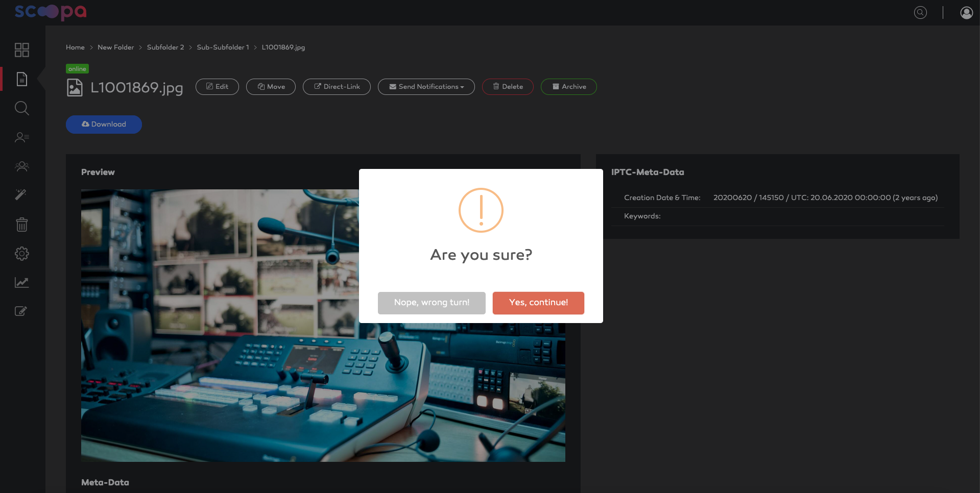980x493 pixels.
Task: Click the top-right search circle icon
Action: [x=920, y=13]
